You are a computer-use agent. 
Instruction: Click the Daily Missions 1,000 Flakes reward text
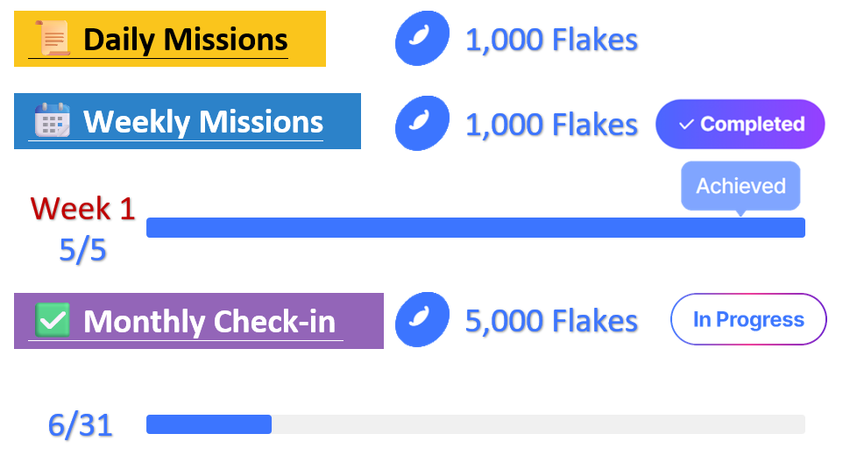551,40
